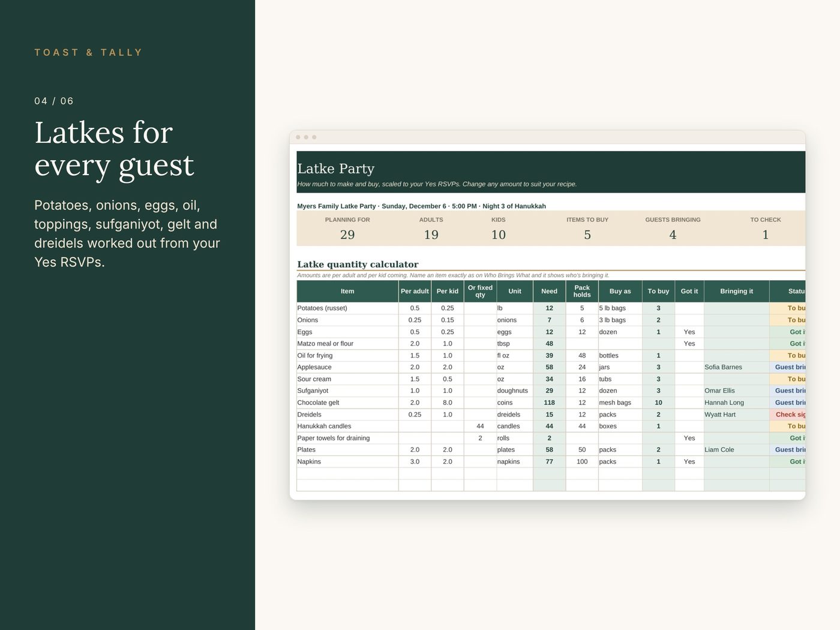Image resolution: width=840 pixels, height=630 pixels.
Task: Click the Or fixed qty header
Action: click(x=480, y=292)
